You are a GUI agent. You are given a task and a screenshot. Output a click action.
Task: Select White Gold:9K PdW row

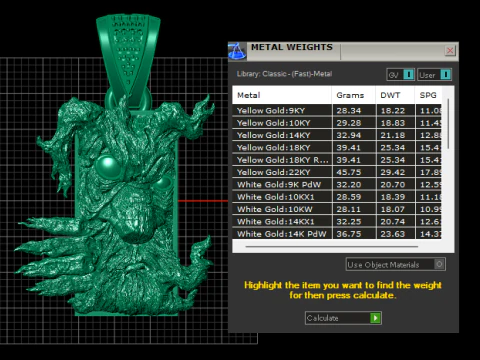337,184
